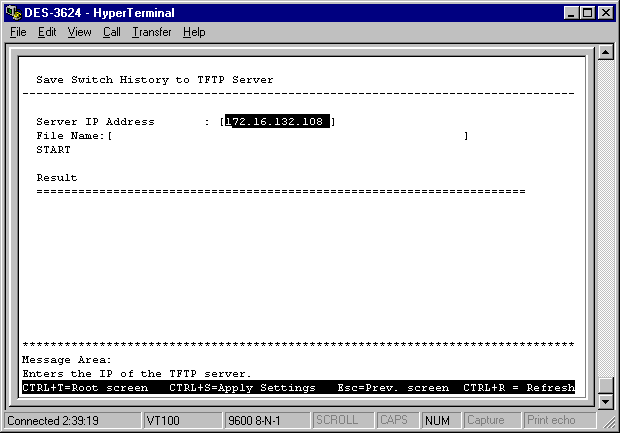Open the Help menu

tap(194, 32)
